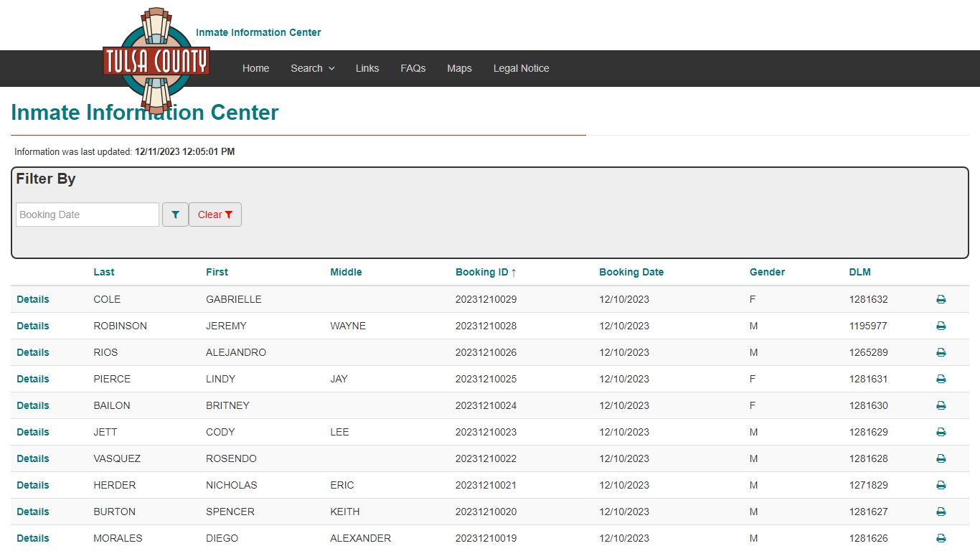
Task: Print Nicholas Herder's inmate record
Action: [x=941, y=485]
